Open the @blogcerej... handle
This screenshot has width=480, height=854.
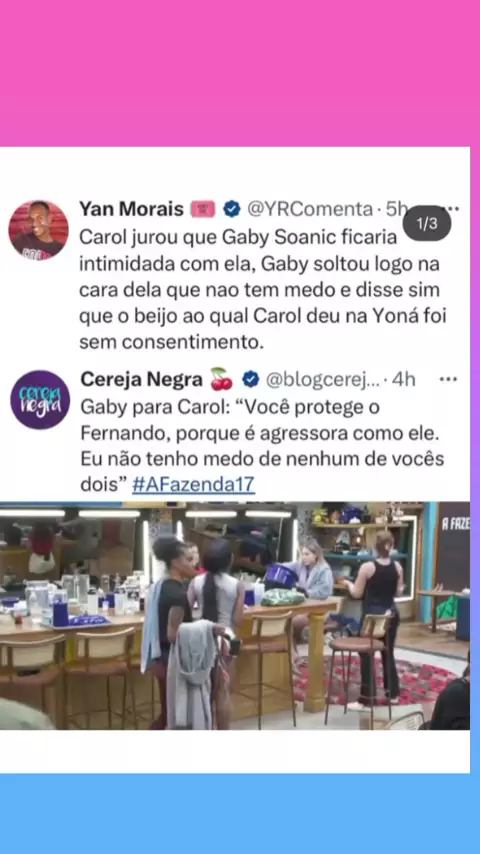(x=321, y=380)
